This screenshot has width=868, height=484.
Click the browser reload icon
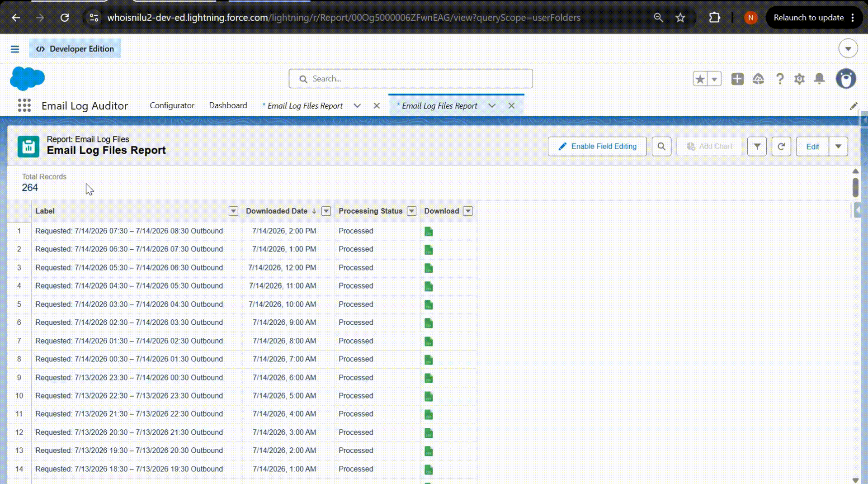(x=65, y=18)
